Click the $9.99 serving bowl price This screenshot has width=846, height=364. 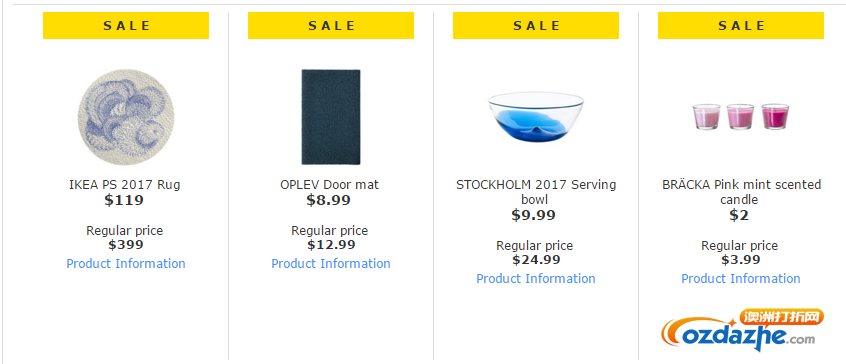tap(534, 216)
